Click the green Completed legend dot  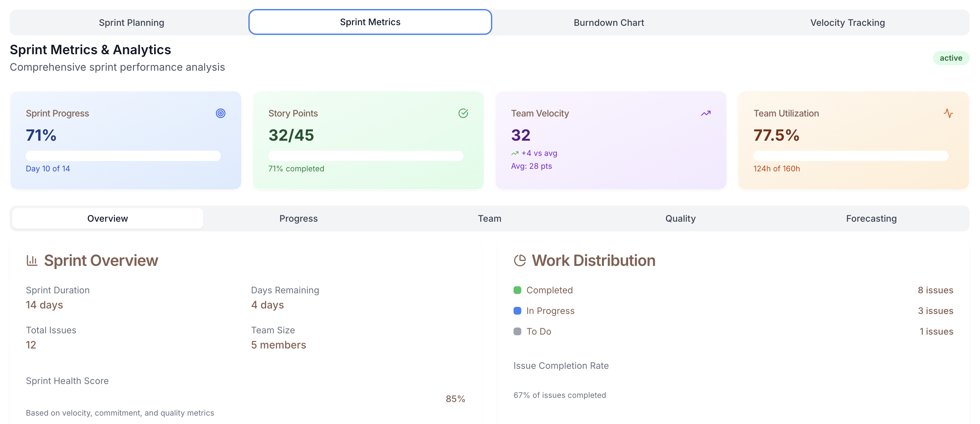point(517,290)
